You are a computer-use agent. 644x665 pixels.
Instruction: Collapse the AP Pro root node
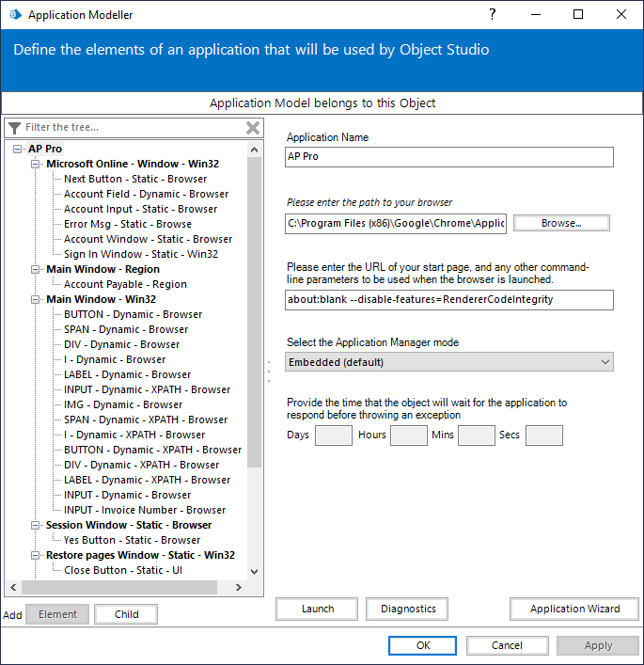tap(17, 149)
